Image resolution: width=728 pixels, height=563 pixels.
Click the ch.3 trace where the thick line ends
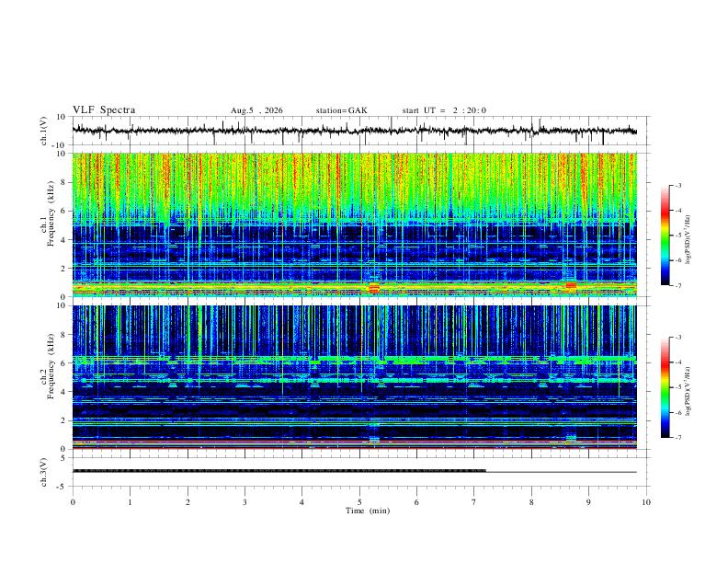pos(485,471)
